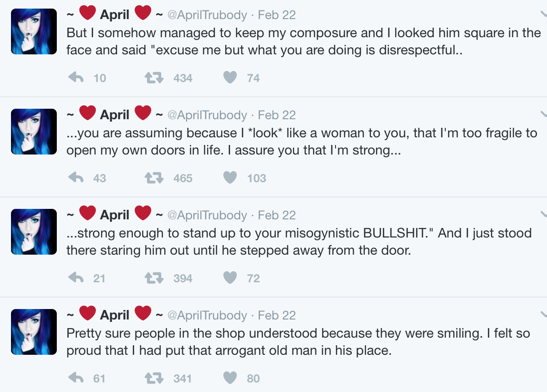Like the tweet with 80 likes
This screenshot has width=547, height=392.
pyautogui.click(x=230, y=378)
